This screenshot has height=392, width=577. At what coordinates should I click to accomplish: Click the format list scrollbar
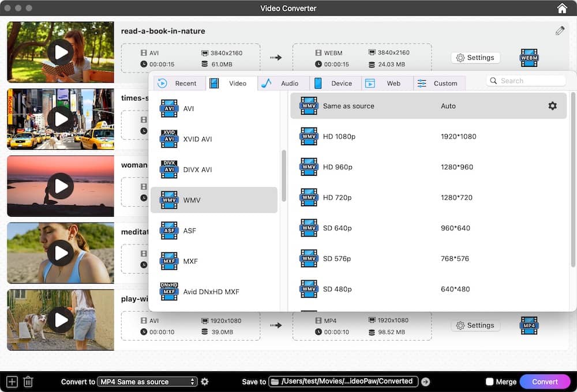coord(284,176)
